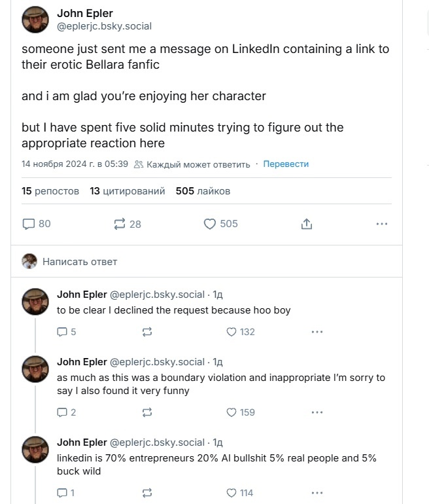Repost the 'linkedin is 70% entrepreneurs' reply
The image size is (429, 504).
pos(147,493)
